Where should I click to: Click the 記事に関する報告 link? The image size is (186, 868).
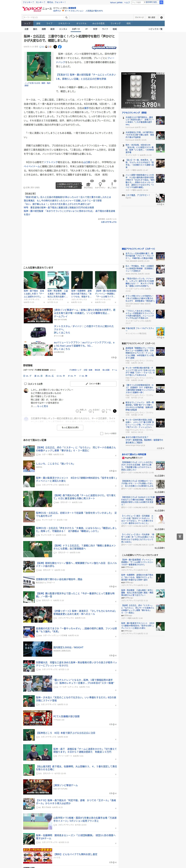[x=32, y=188]
